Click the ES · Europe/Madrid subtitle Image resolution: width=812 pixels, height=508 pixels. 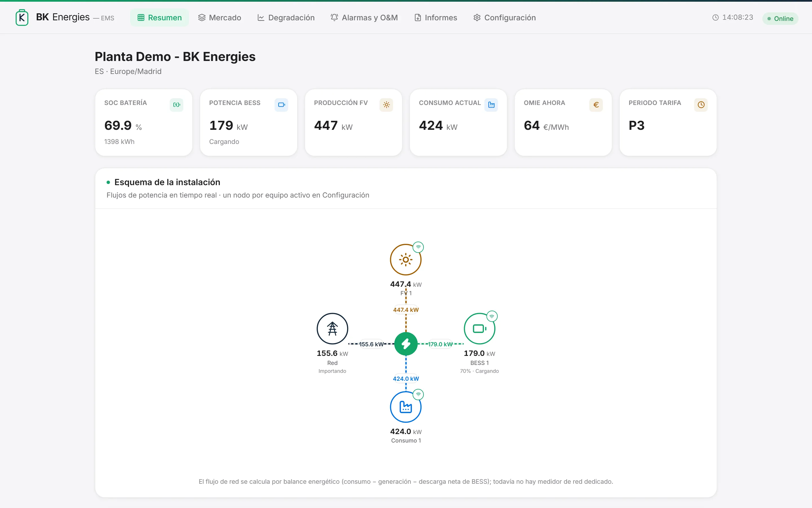coord(128,72)
